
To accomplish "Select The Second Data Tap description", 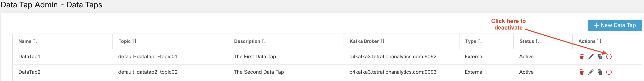I will [x=259, y=72].
